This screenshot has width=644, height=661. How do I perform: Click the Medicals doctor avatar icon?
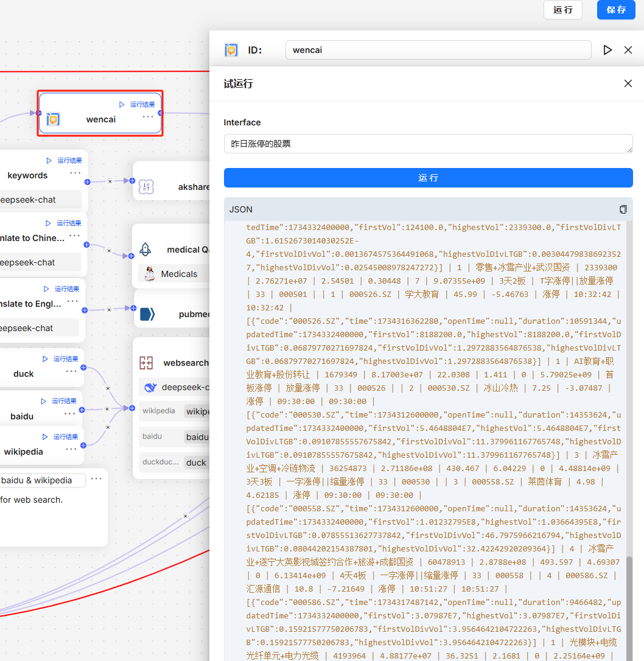(149, 274)
